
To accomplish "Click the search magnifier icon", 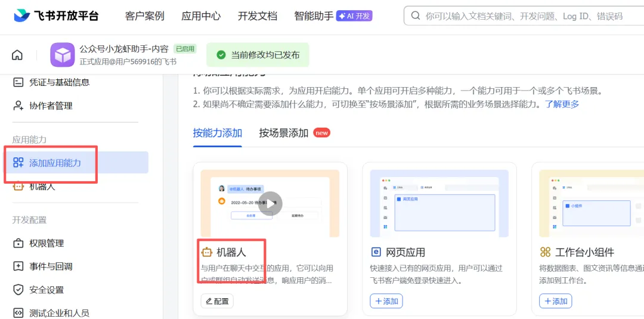I will [416, 16].
